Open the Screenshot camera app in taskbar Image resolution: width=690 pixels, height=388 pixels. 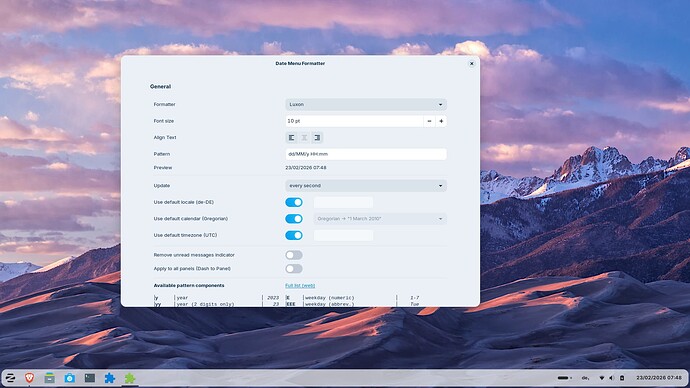(70, 378)
